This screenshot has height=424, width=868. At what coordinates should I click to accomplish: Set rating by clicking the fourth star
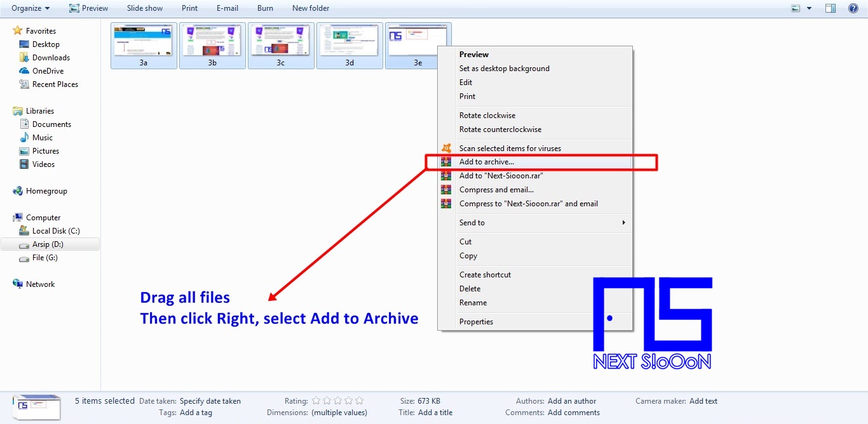(x=348, y=401)
